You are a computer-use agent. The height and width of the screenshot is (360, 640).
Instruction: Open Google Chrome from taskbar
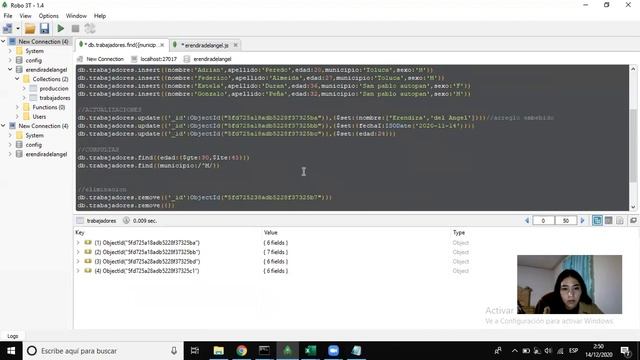[x=242, y=351]
